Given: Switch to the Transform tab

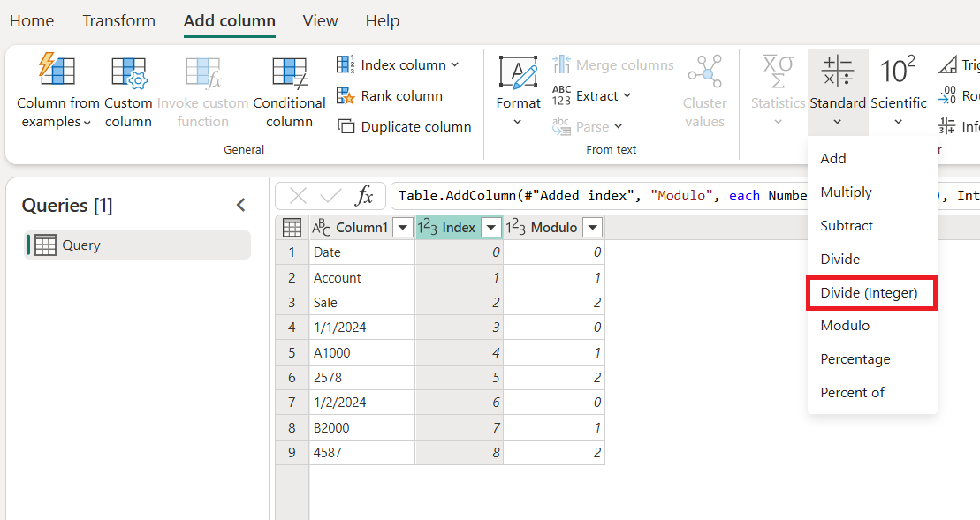Looking at the screenshot, I should 118,21.
